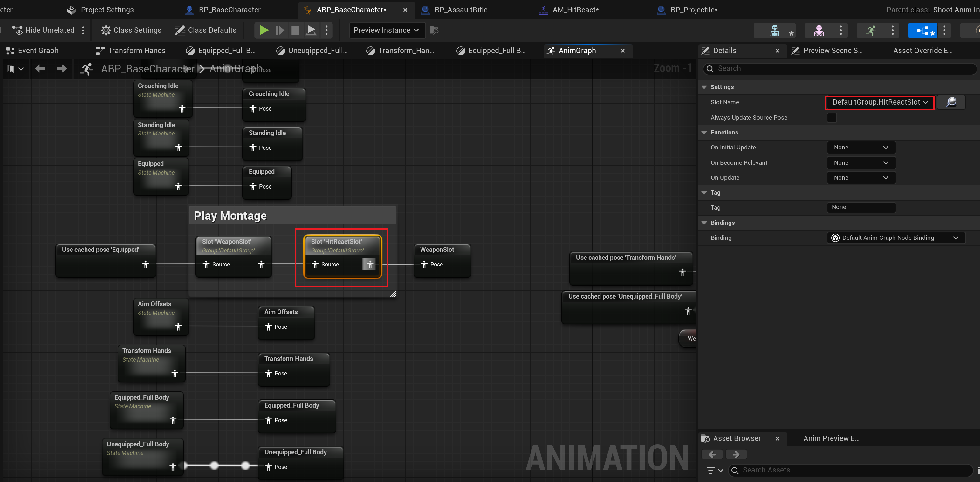The image size is (980, 482).
Task: Click the Stop simulation button
Action: pyautogui.click(x=295, y=30)
